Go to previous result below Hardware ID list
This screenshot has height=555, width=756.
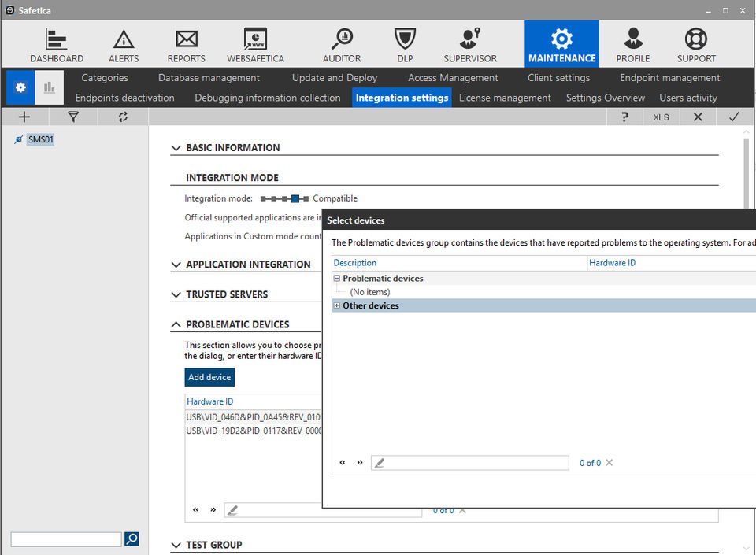196,509
